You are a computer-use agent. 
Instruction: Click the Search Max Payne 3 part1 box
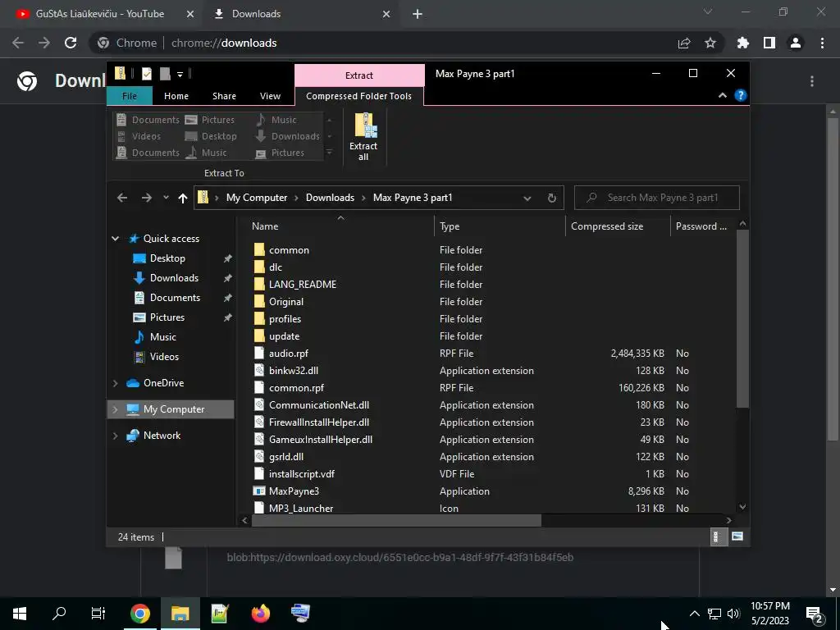tap(657, 198)
